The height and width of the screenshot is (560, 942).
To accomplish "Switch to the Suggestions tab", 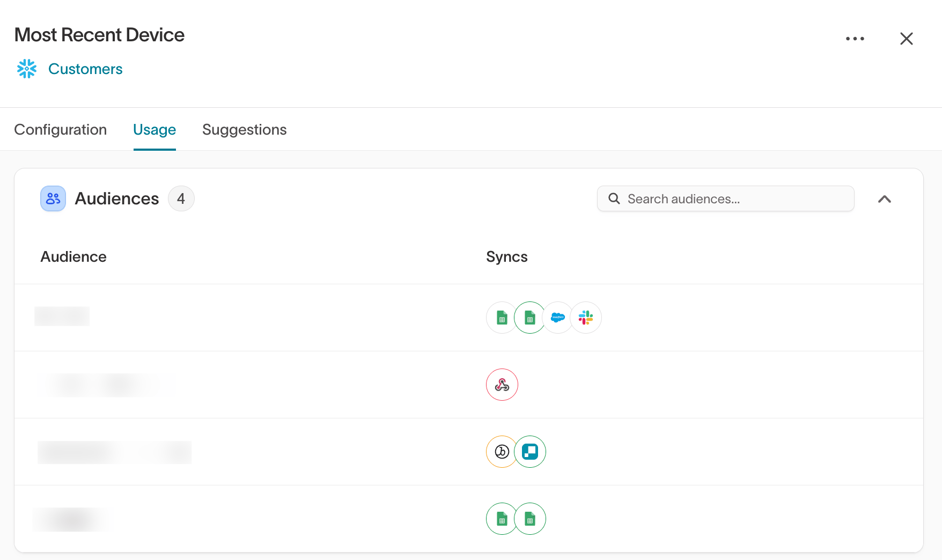I will pyautogui.click(x=245, y=129).
